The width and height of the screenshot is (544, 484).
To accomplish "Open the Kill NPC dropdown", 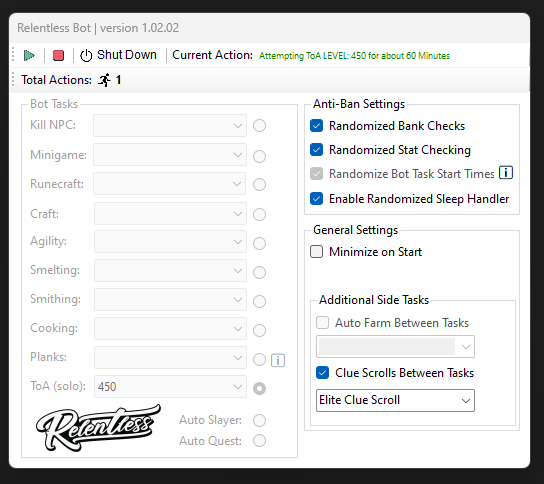I will click(x=170, y=126).
